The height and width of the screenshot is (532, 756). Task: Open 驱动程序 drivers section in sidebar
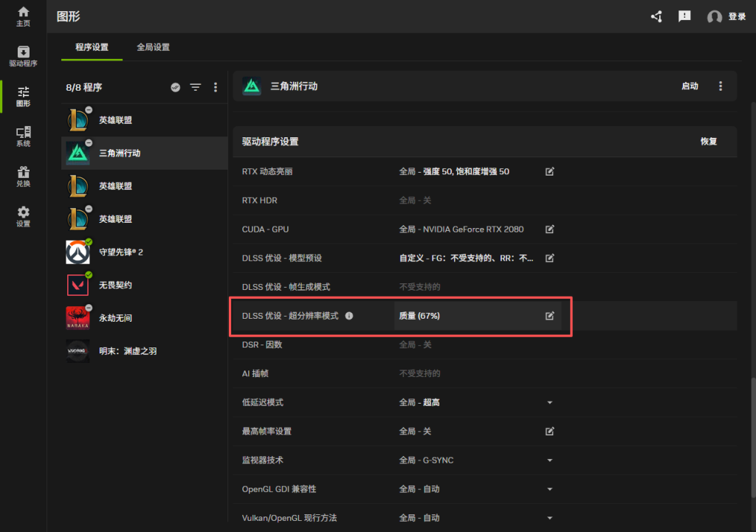[24, 56]
